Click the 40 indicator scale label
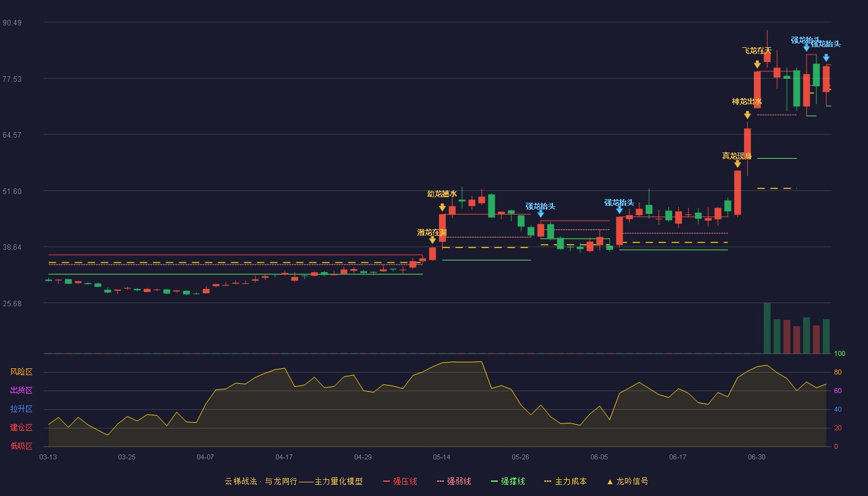Viewport: 868px width, 496px height. [838, 410]
